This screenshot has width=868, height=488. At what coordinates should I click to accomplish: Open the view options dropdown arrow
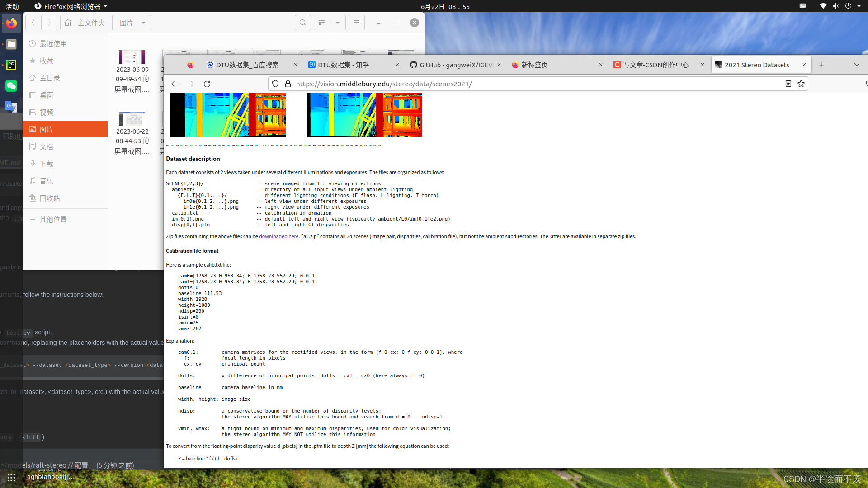pos(338,23)
